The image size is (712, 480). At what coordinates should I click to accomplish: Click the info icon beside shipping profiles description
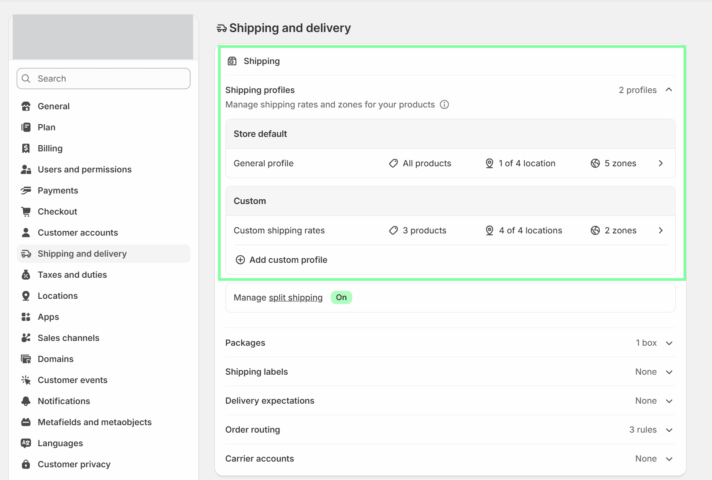click(x=445, y=105)
